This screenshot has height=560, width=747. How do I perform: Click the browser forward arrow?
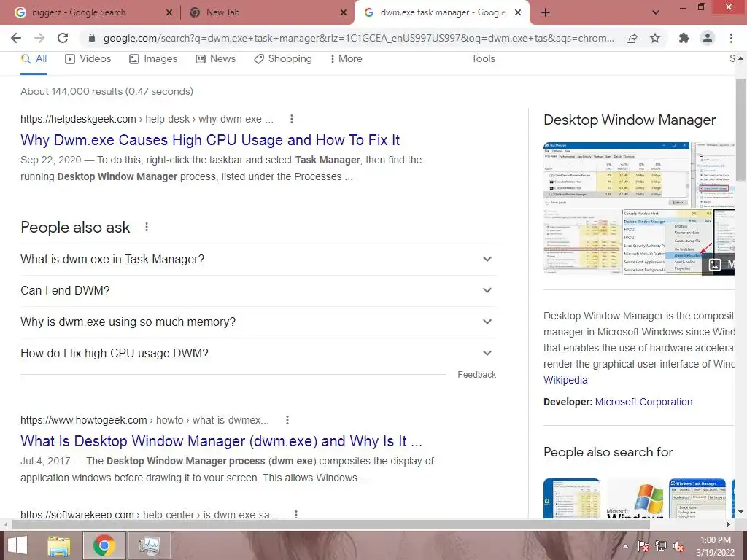tap(39, 38)
